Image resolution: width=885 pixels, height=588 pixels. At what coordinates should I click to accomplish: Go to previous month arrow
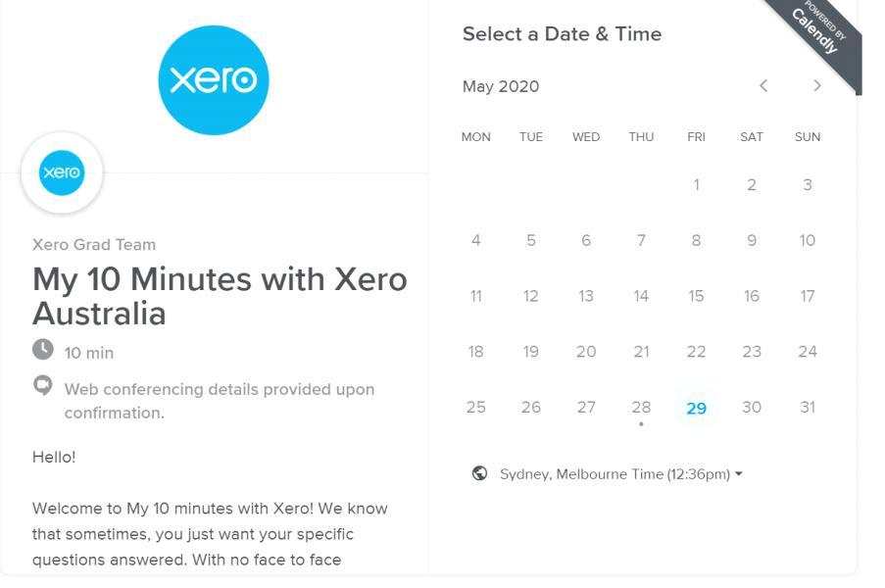763,86
